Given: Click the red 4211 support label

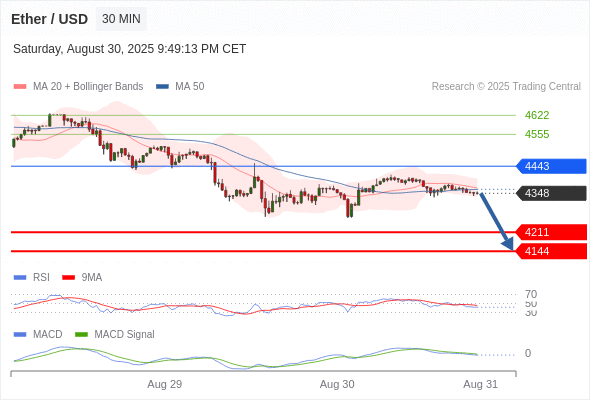Looking at the screenshot, I should pos(551,232).
